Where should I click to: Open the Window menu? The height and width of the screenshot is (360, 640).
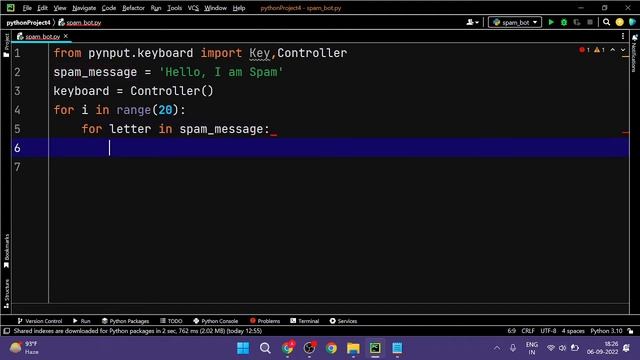click(x=215, y=8)
